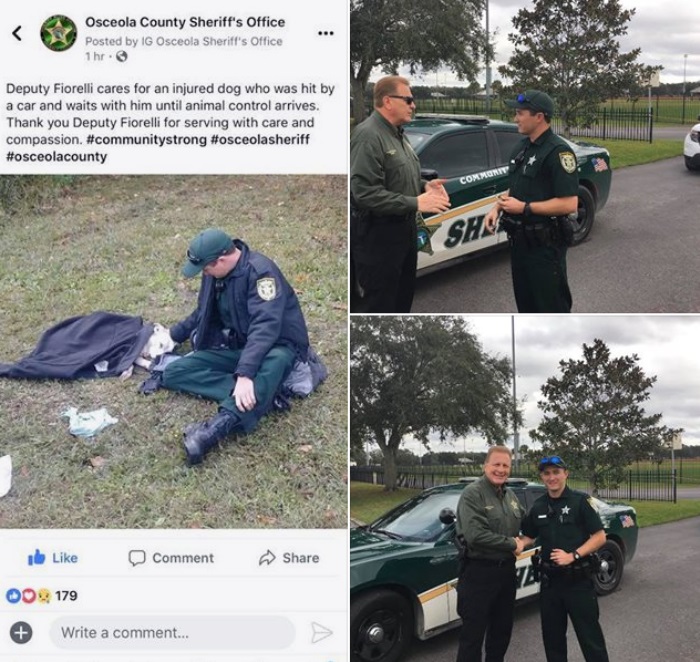Open photo of deputies shaking hands
The height and width of the screenshot is (662, 700).
(525, 489)
